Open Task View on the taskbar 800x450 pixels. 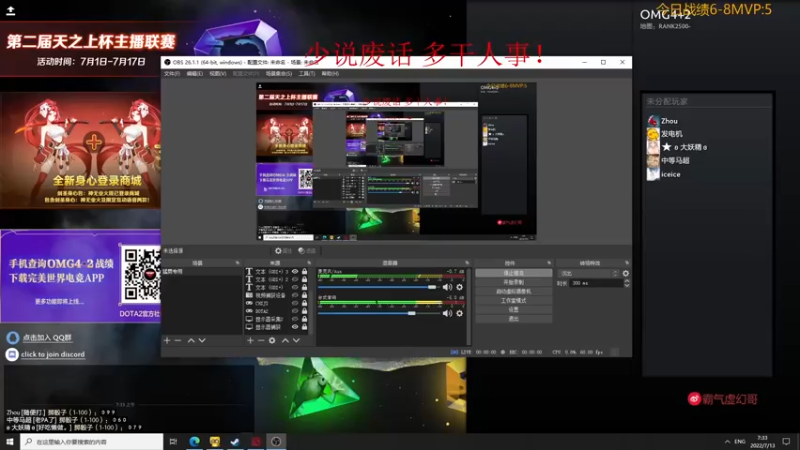coord(173,441)
